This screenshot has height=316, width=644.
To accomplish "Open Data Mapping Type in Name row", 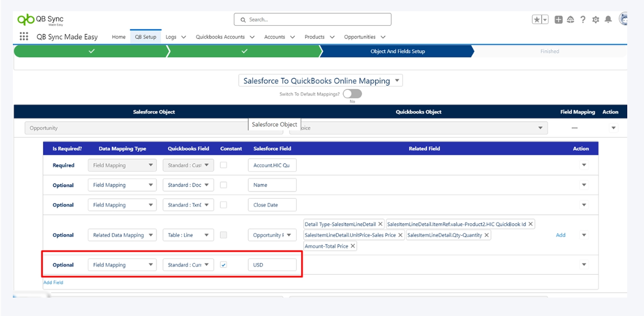I will click(122, 185).
